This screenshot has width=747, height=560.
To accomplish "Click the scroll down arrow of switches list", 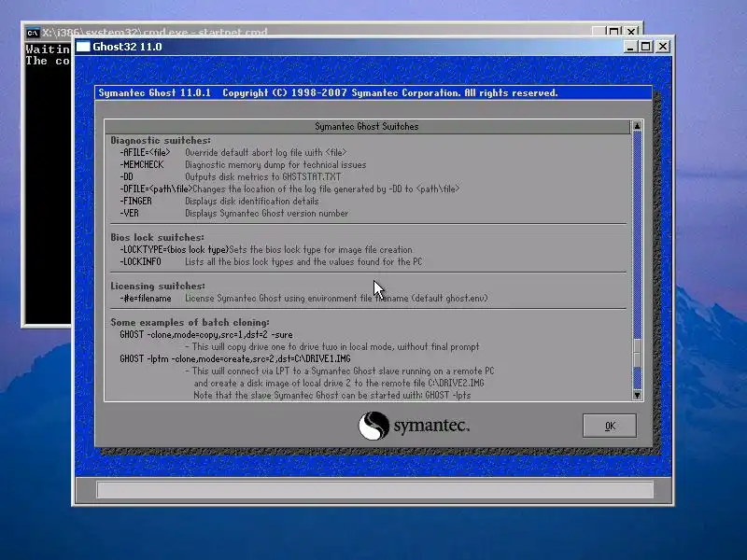I will pos(637,395).
